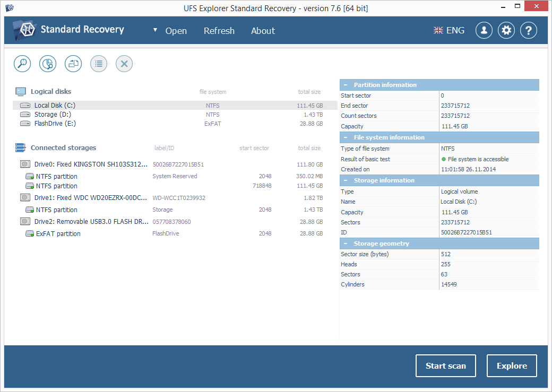The width and height of the screenshot is (552, 392).
Task: Select the System Reserved NTFS partition
Action: tap(175, 176)
